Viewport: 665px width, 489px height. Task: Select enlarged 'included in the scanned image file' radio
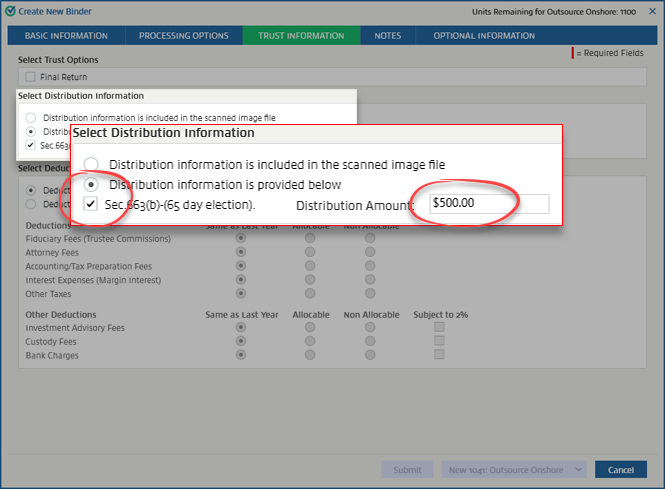pyautogui.click(x=92, y=164)
